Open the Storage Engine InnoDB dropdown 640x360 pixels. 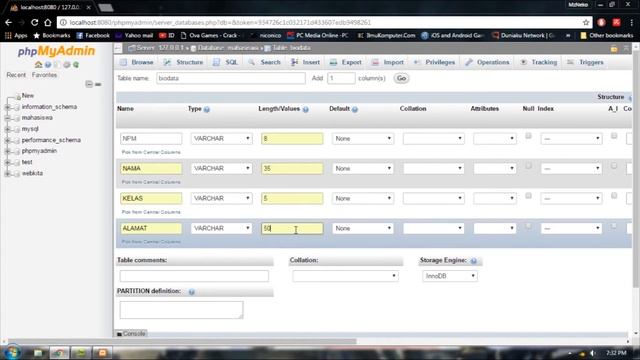tap(450, 276)
